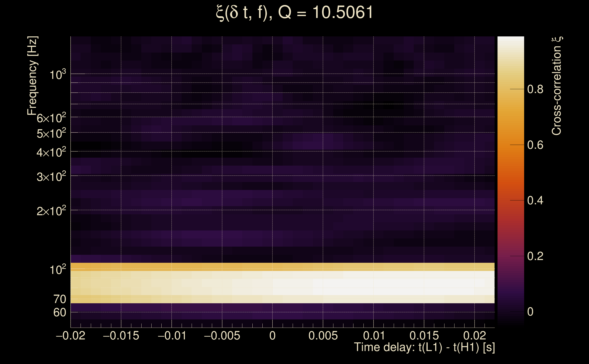589x364 pixels.
Task: Click the Time delay t(L1) - t(H1) axis label
Action: point(424,347)
